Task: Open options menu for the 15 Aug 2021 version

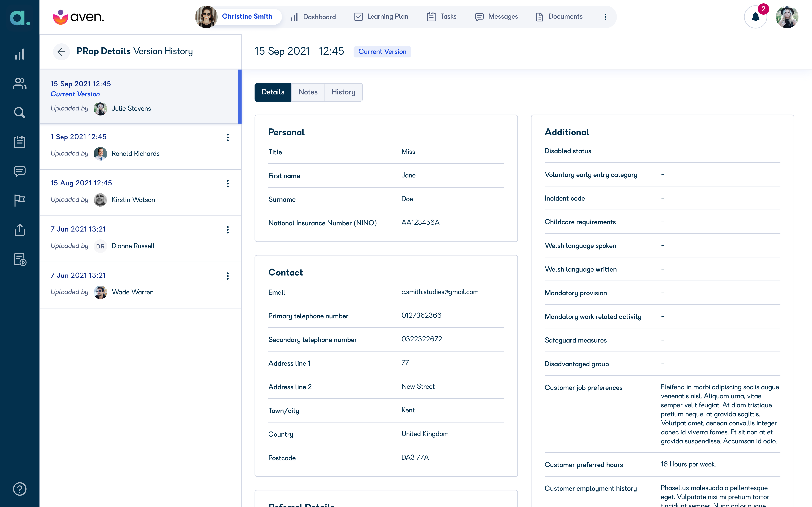Action: 228,183
